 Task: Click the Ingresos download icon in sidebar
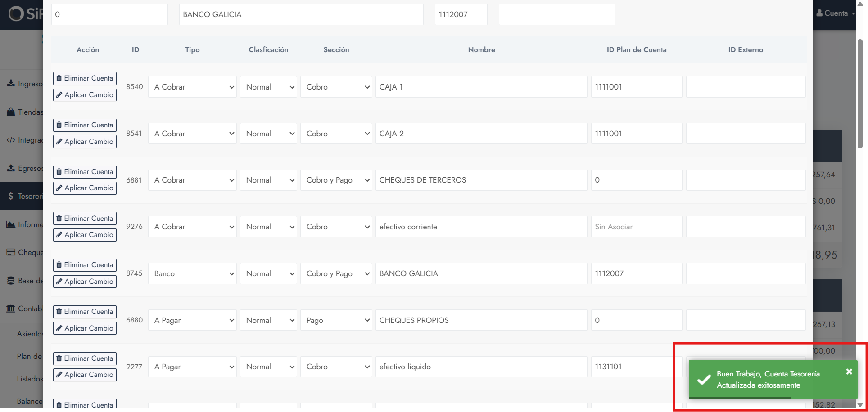(11, 84)
